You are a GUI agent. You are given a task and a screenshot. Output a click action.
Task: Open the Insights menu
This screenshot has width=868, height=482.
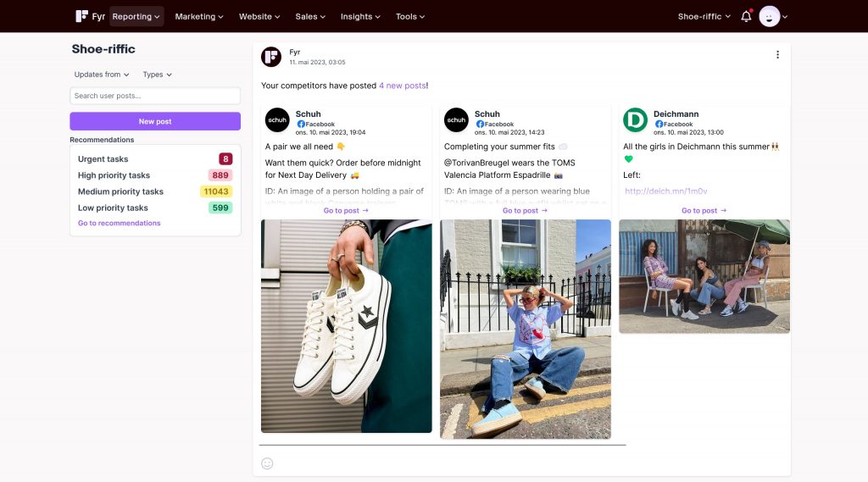(x=360, y=16)
